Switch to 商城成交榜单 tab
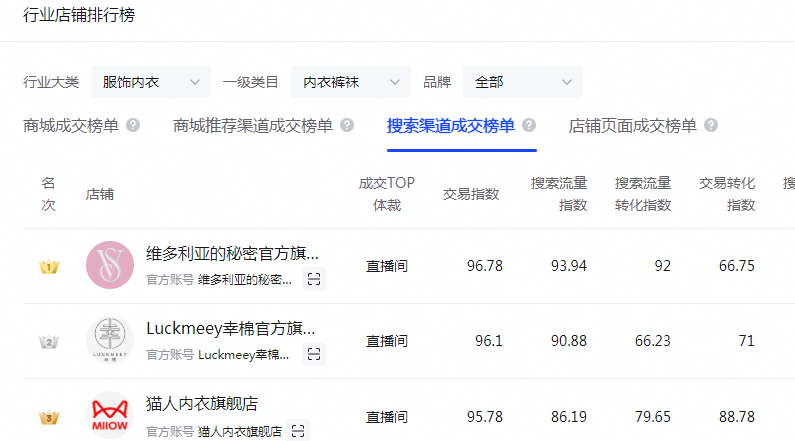 [71, 126]
